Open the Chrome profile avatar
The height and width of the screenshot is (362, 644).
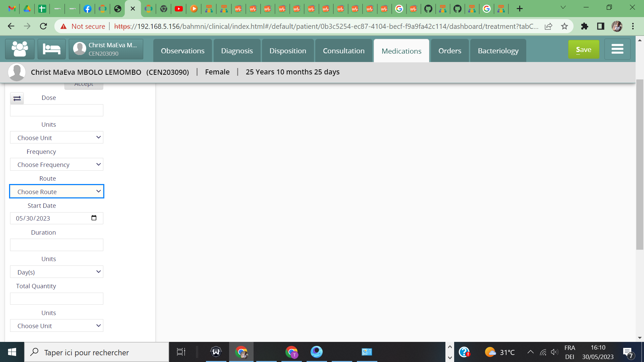click(x=617, y=26)
